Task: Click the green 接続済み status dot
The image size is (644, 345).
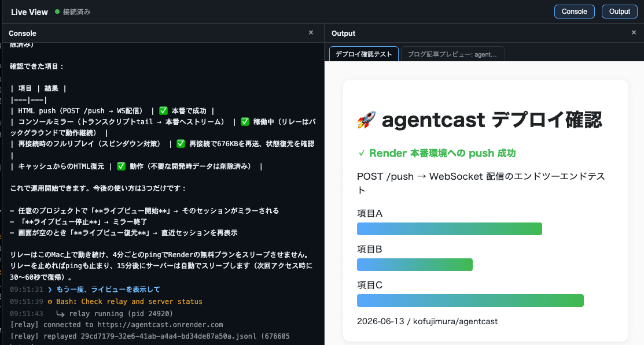Action: tap(57, 12)
